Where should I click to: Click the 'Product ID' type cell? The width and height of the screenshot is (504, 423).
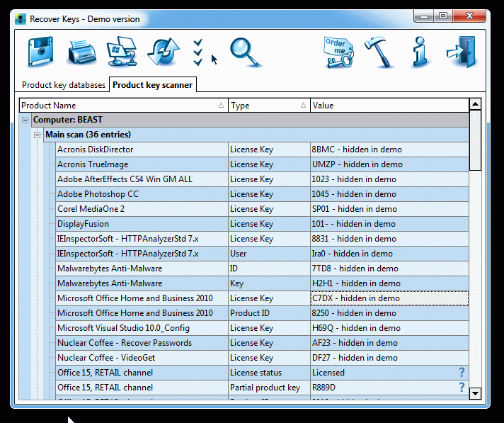click(x=269, y=313)
